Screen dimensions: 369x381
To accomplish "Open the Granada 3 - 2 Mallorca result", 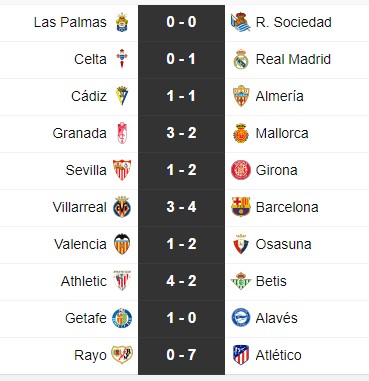I will (x=181, y=133).
